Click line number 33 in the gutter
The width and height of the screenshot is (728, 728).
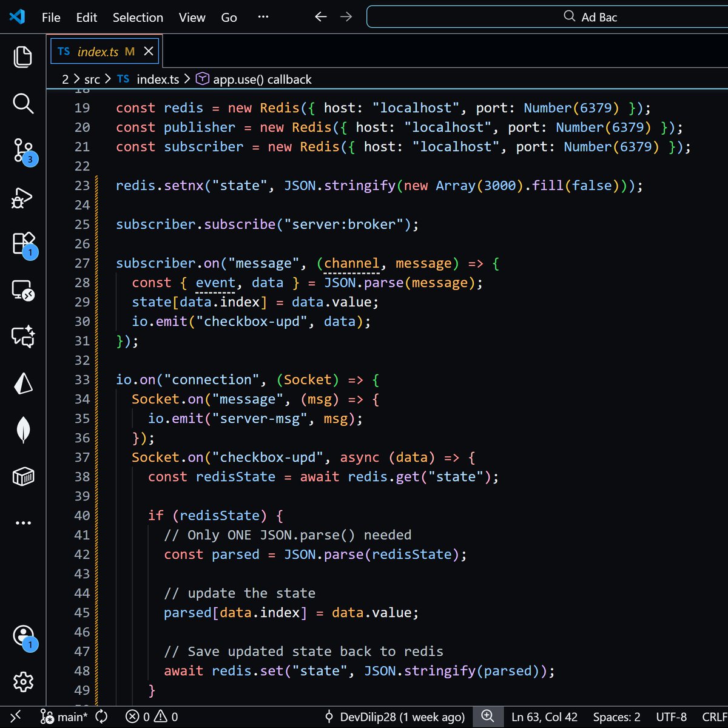coord(82,380)
